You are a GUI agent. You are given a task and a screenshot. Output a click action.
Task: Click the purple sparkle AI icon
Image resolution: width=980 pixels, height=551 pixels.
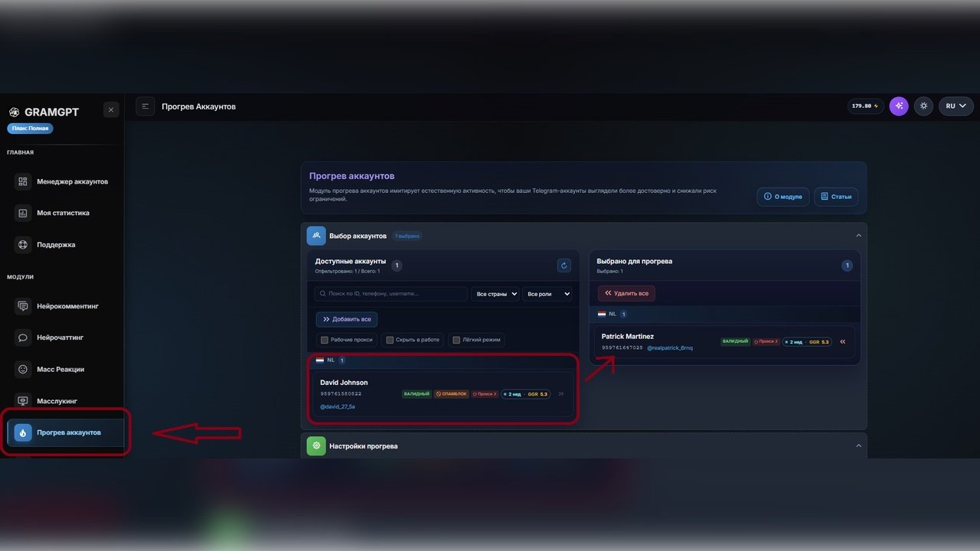click(899, 106)
